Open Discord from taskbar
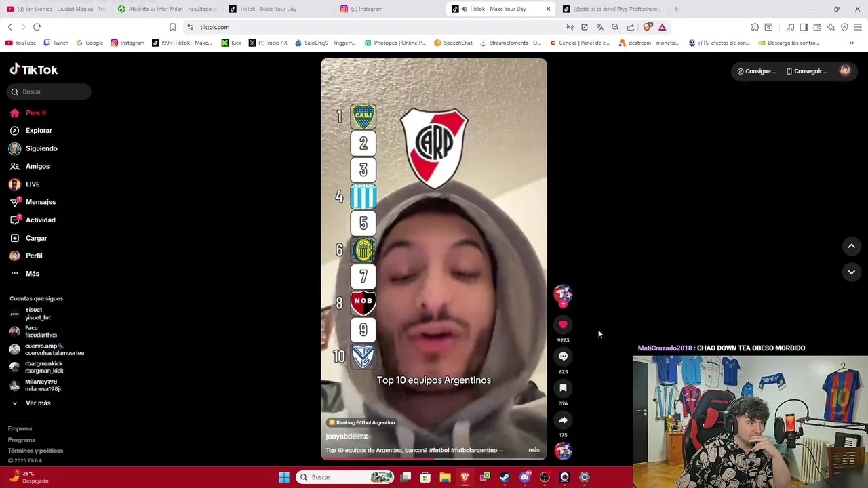868x488 pixels. point(525,477)
